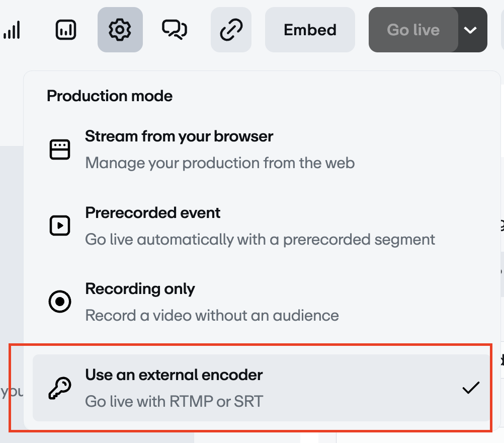Open settings via the gear icon

pos(120,30)
